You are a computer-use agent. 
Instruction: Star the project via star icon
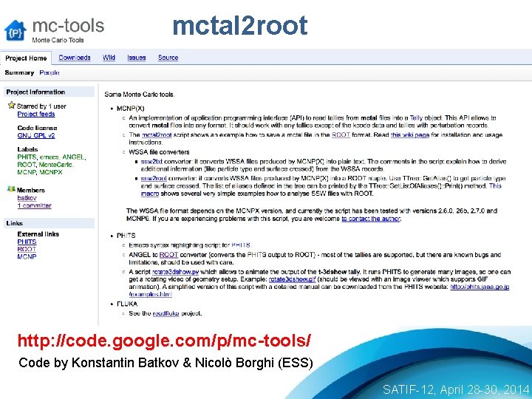point(12,105)
